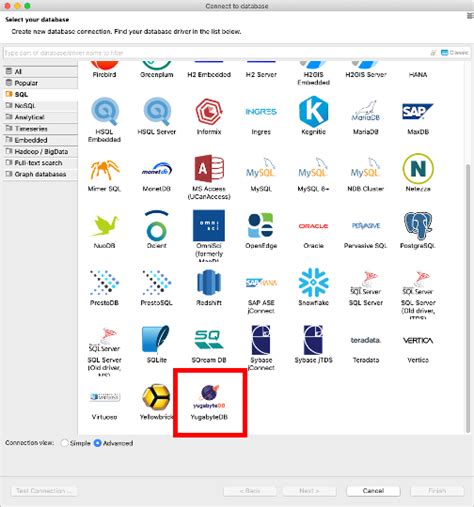Select the Mimer SQL spider icon
The height and width of the screenshot is (507, 474).
pos(104,169)
